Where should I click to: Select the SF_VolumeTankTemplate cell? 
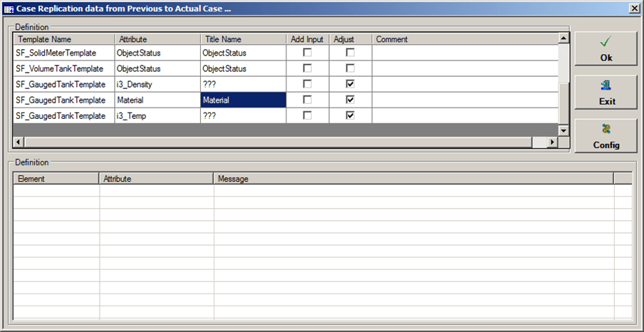click(64, 68)
